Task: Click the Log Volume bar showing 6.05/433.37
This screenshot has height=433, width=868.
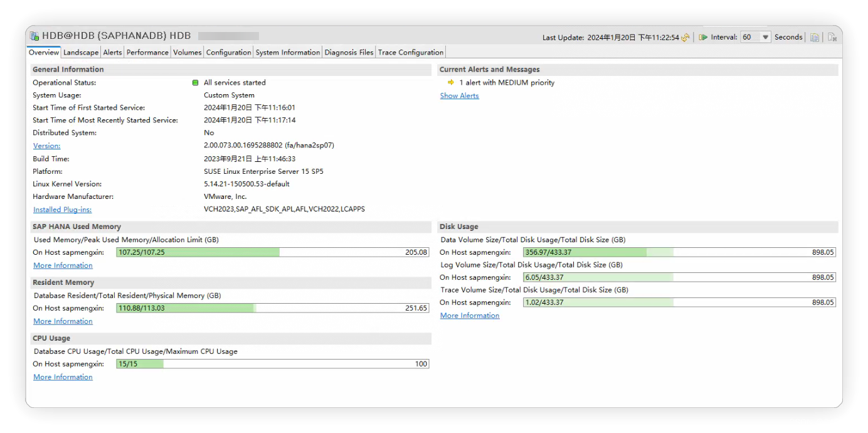Action: 679,277
